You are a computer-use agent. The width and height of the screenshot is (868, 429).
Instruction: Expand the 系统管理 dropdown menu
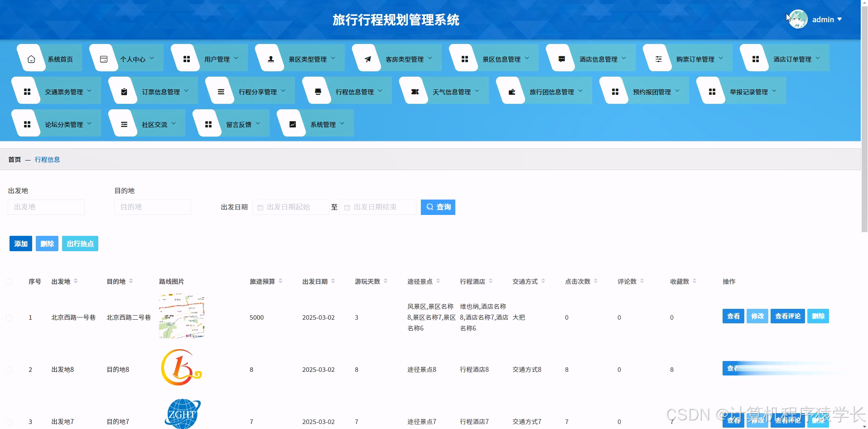coord(324,123)
